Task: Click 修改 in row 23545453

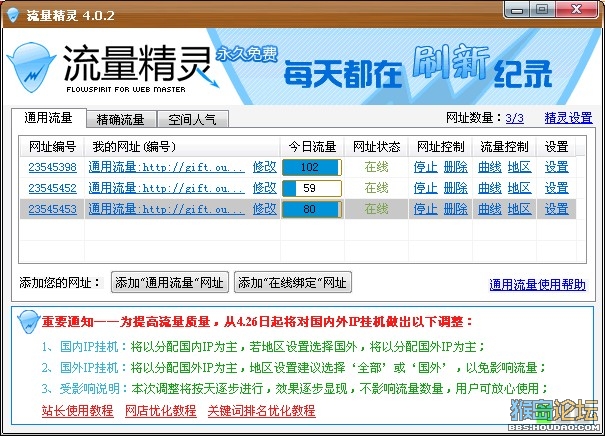Action: click(x=265, y=209)
